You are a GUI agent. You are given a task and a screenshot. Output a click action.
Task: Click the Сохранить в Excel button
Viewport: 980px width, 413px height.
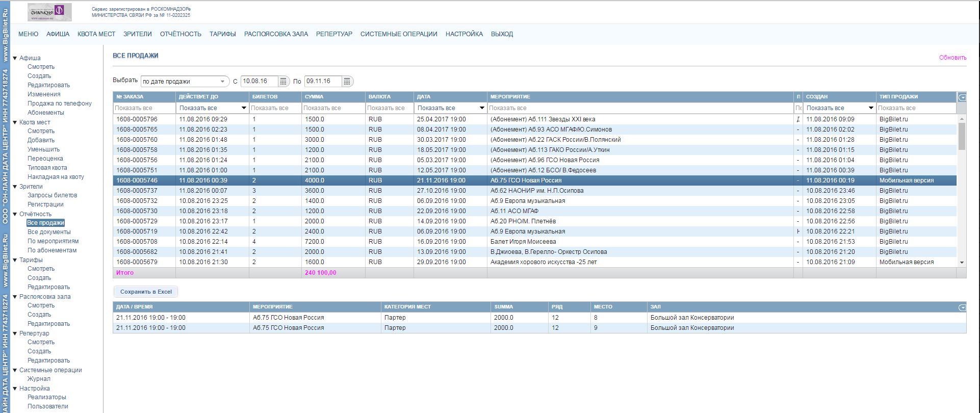pyautogui.click(x=146, y=292)
